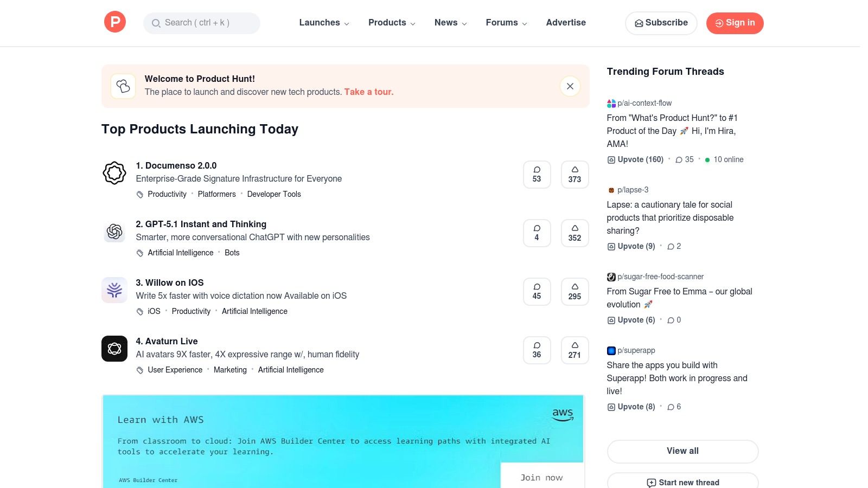The width and height of the screenshot is (868, 488).
Task: Open the Learn with AWS ad banner
Action: coord(343,441)
